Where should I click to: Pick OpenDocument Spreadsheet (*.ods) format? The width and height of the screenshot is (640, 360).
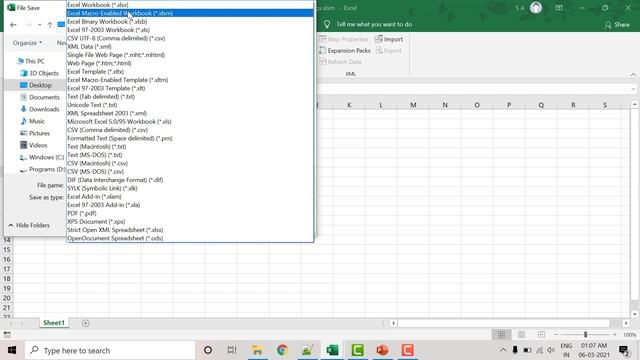point(190,238)
